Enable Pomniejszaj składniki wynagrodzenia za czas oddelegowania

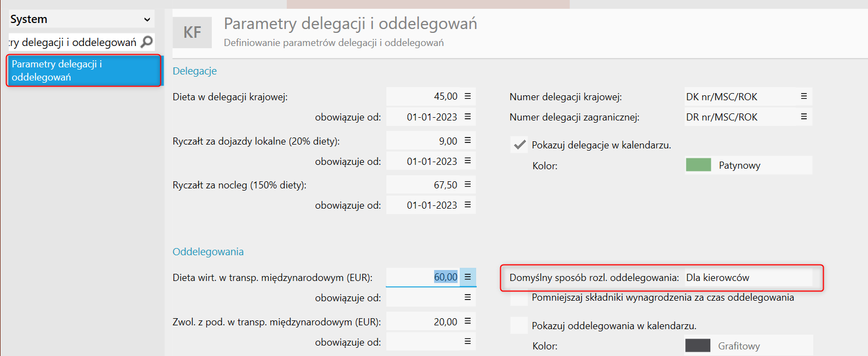[x=519, y=297]
